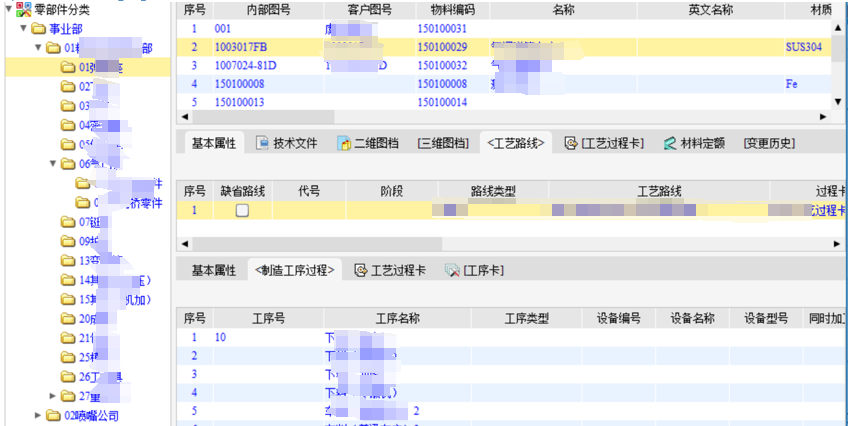848x426 pixels.
Task: Click internal drawing number 001
Action: point(222,29)
